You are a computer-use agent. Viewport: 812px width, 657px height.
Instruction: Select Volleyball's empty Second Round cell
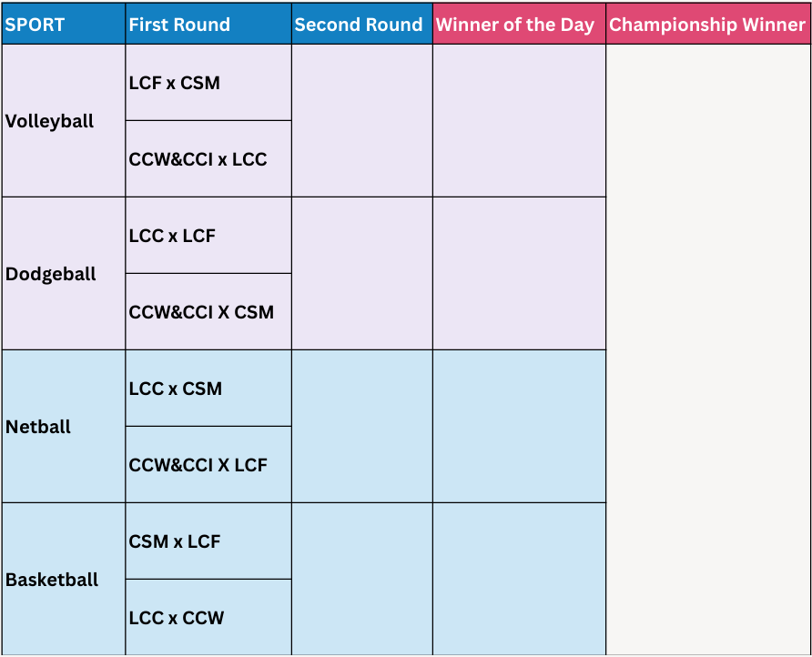click(x=362, y=121)
